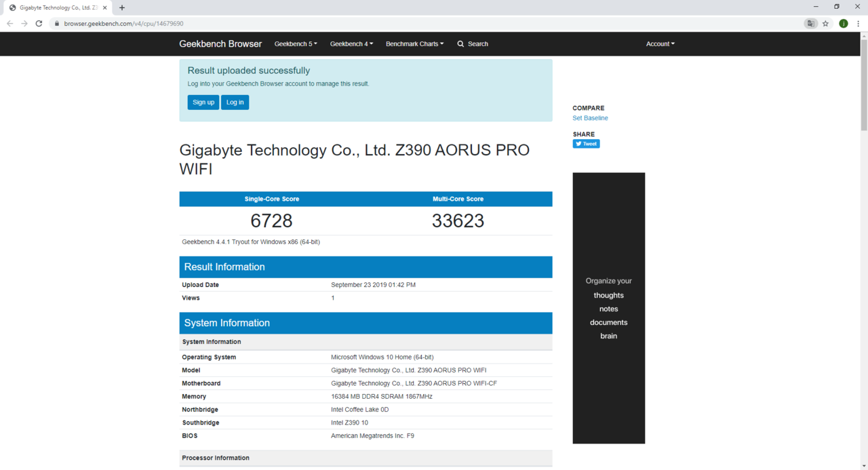868x470 pixels.
Task: Expand the Geekbench 4 dropdown
Action: 351,44
